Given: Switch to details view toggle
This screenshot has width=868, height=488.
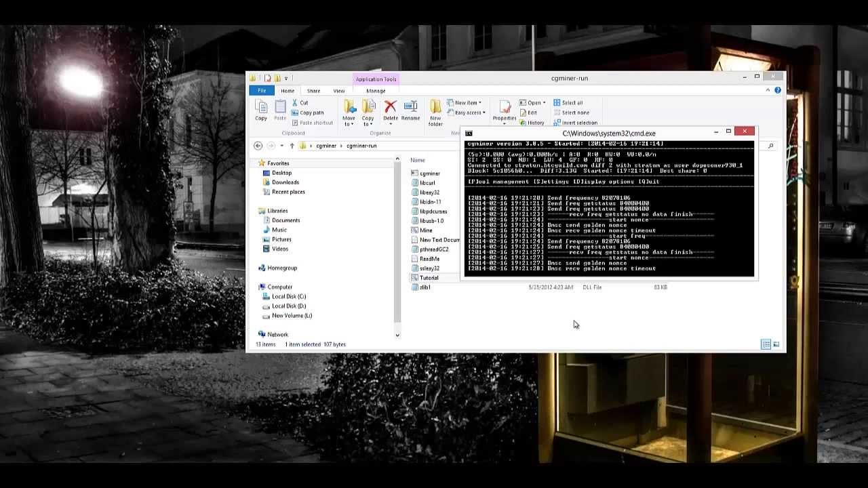Looking at the screenshot, I should click(x=766, y=344).
